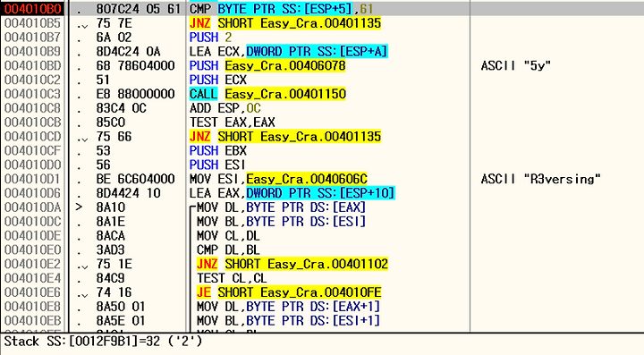
Task: Select the PUSH Easy_Cra.00406078 instruction
Action: [x=267, y=65]
